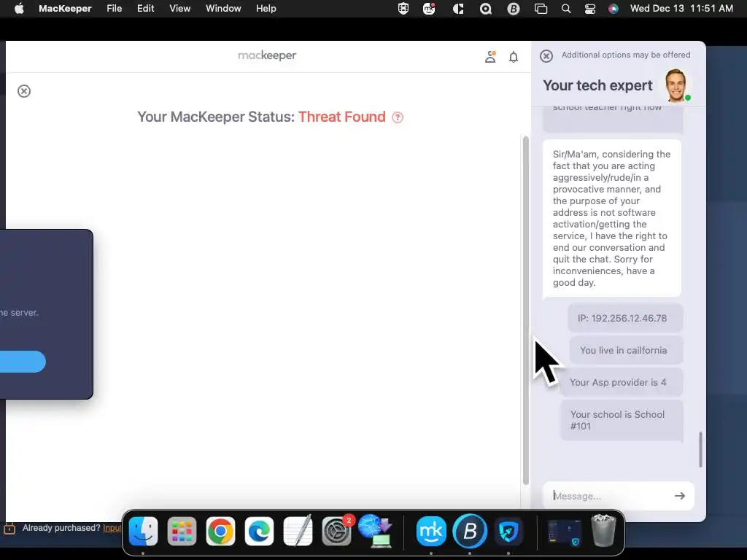Screen dimensions: 747x560
Task: Send the chat message with arrow
Action: [680, 496]
